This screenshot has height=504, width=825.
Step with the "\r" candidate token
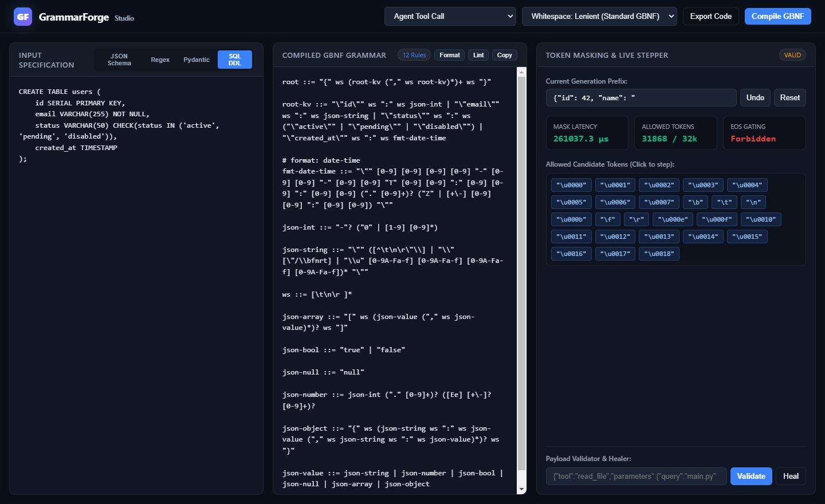637,219
